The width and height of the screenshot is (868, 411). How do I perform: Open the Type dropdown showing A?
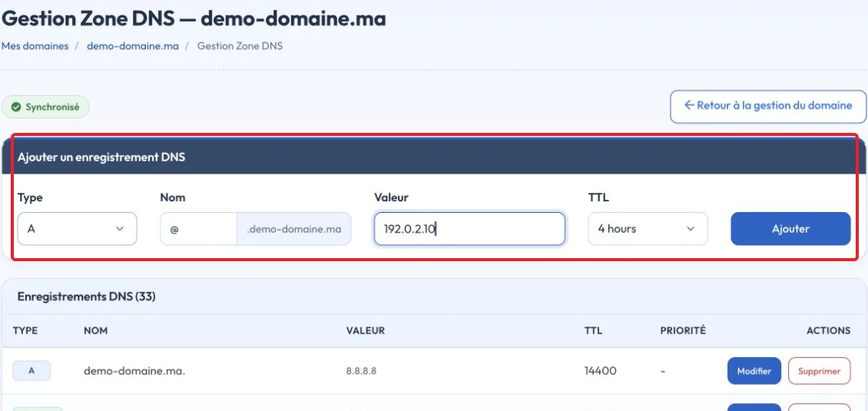point(77,229)
